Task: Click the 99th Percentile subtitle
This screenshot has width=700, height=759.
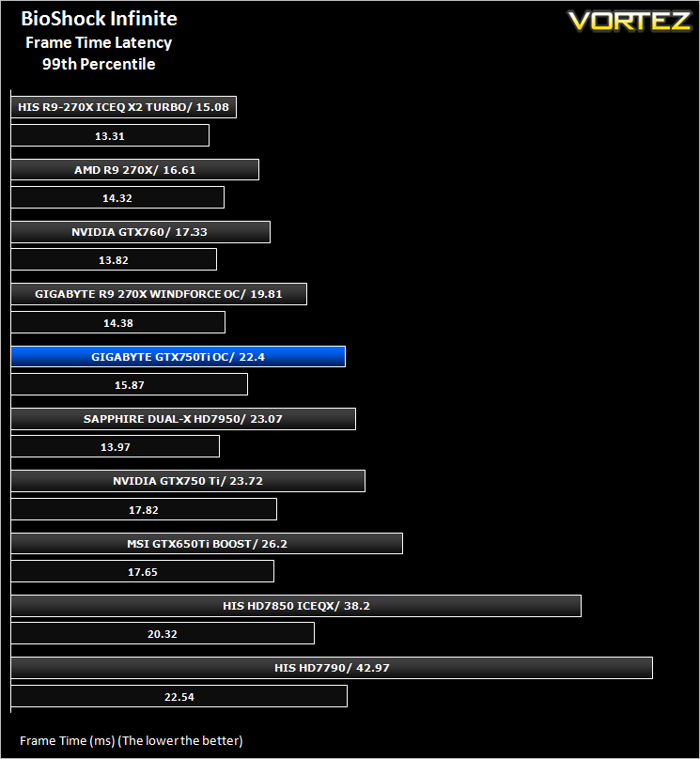Action: click(x=99, y=64)
